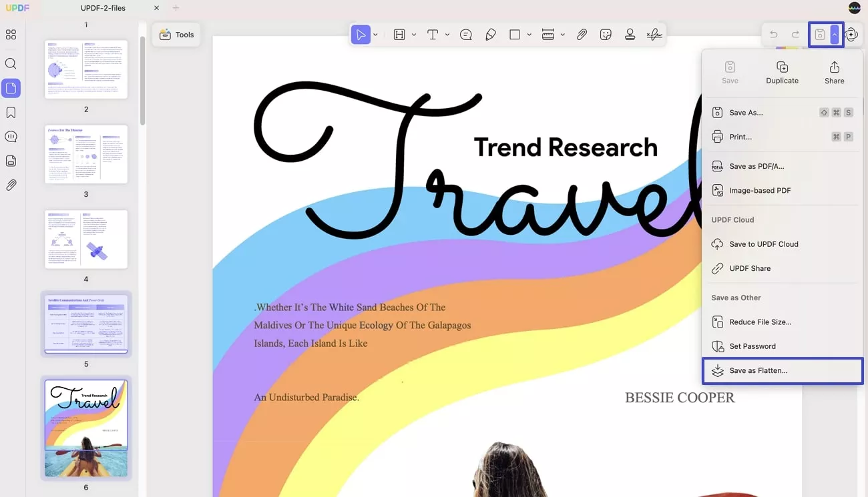The image size is (868, 497).
Task: Redo the last action
Action: click(x=795, y=35)
